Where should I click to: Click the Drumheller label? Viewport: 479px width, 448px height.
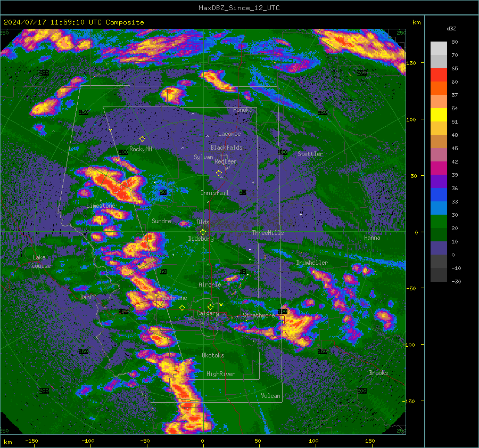[312, 263]
